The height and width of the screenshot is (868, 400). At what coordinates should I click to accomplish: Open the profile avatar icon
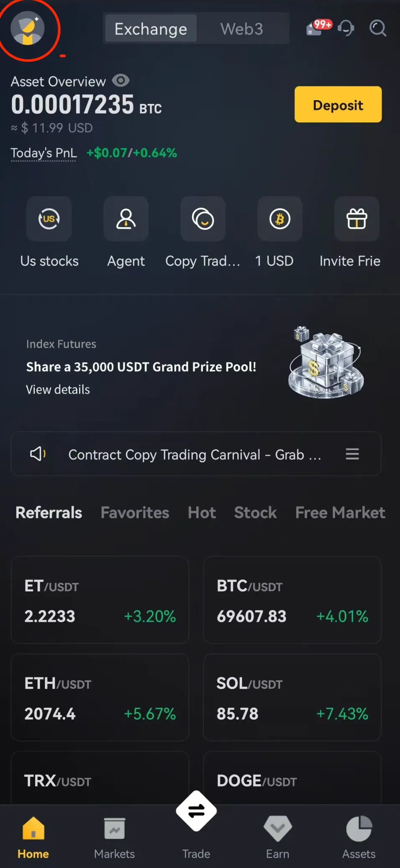(x=28, y=28)
